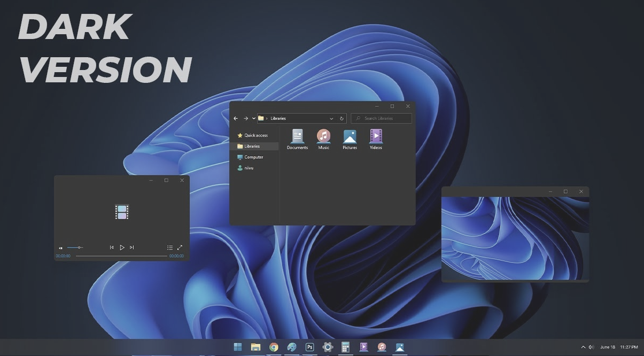Open the media player playlist view

pos(169,247)
